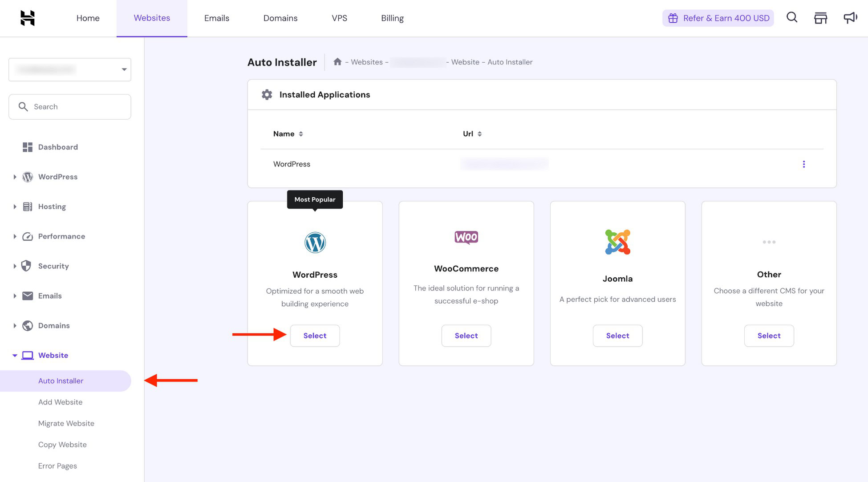
Task: Click the Joomla logo
Action: click(x=618, y=242)
